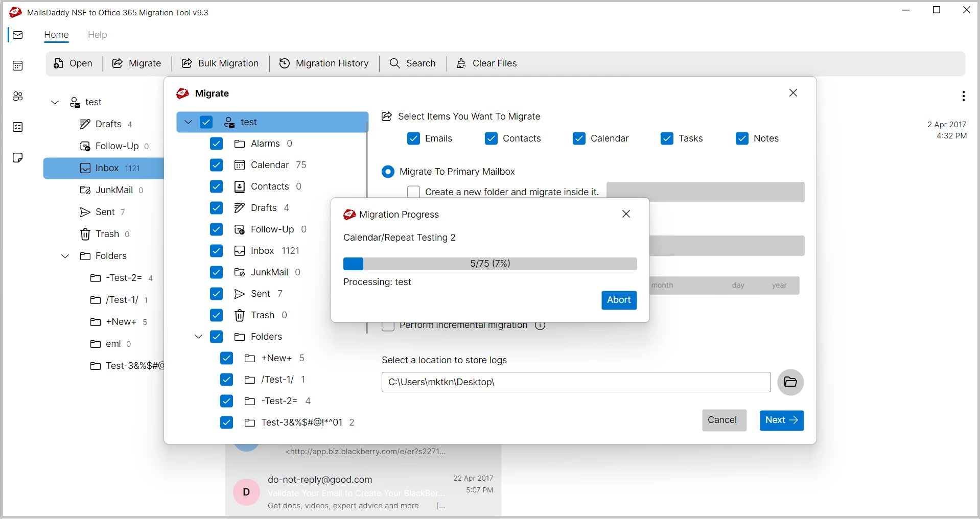Open the Help tab
980x519 pixels.
click(x=97, y=35)
